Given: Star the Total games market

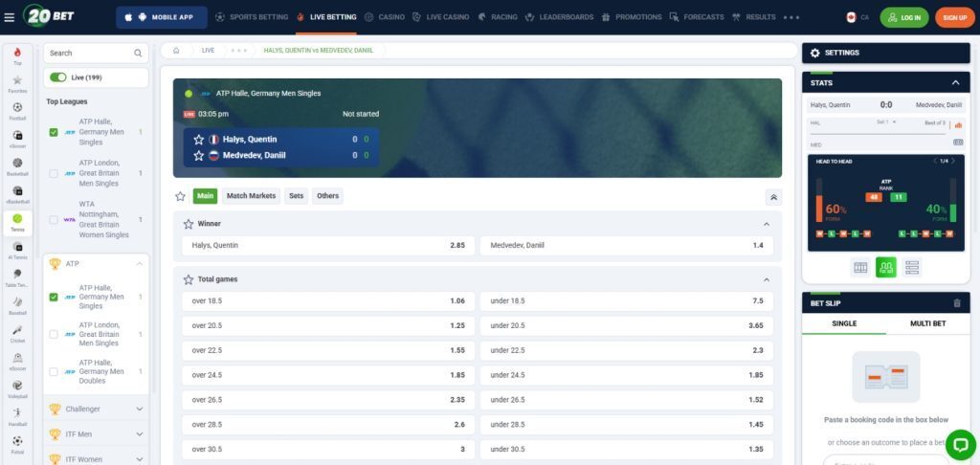Looking at the screenshot, I should pyautogui.click(x=189, y=279).
